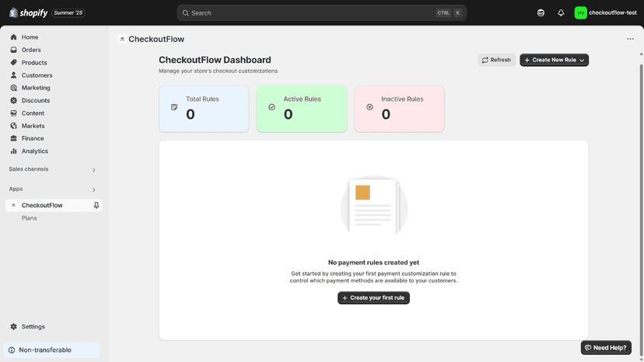Click the Total Rules note icon

click(174, 107)
